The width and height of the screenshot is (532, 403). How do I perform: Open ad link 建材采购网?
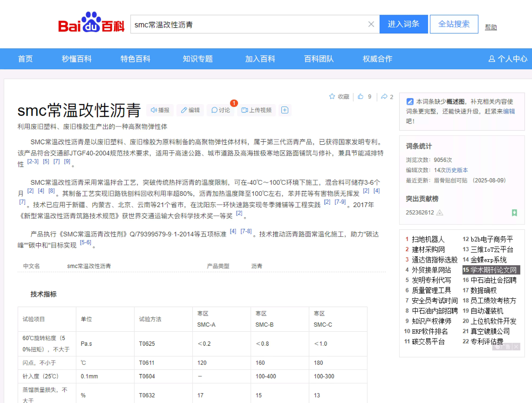click(x=428, y=250)
